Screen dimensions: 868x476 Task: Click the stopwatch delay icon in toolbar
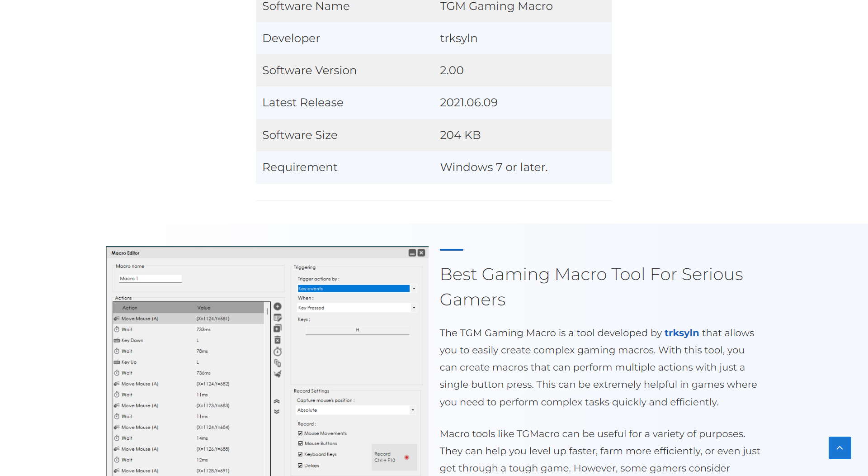click(278, 352)
